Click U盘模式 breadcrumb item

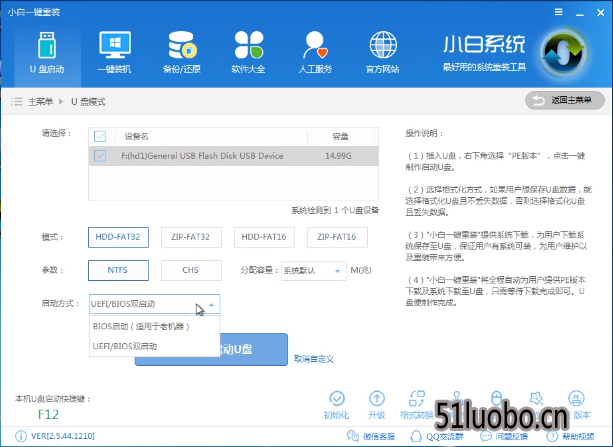88,102
